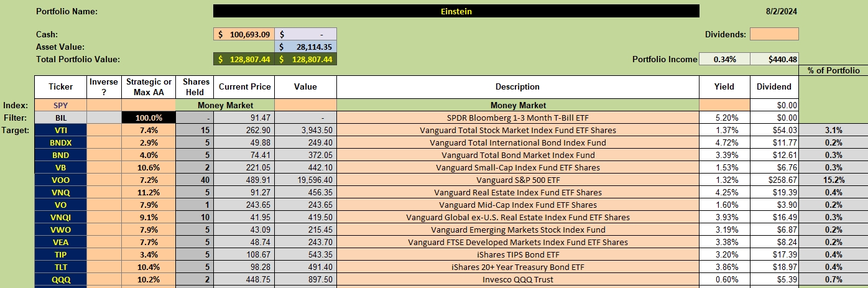
Task: Click the Shares Held column header
Action: 194,87
